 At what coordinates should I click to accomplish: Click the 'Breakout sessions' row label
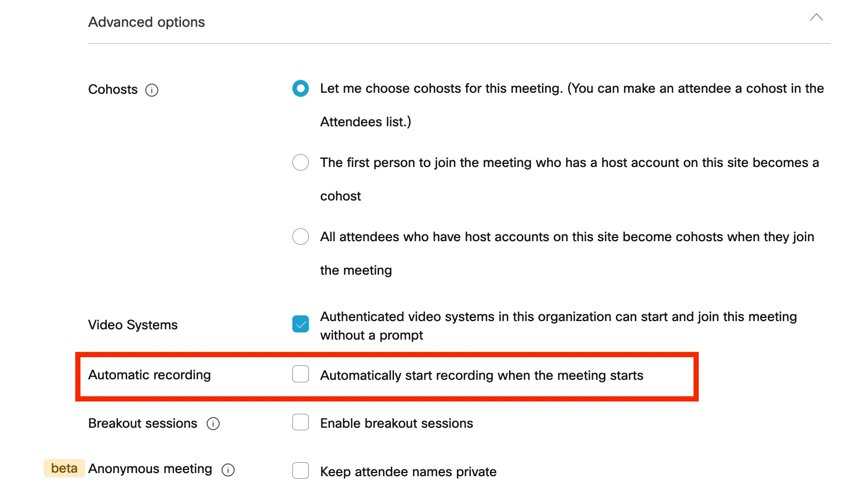(142, 424)
